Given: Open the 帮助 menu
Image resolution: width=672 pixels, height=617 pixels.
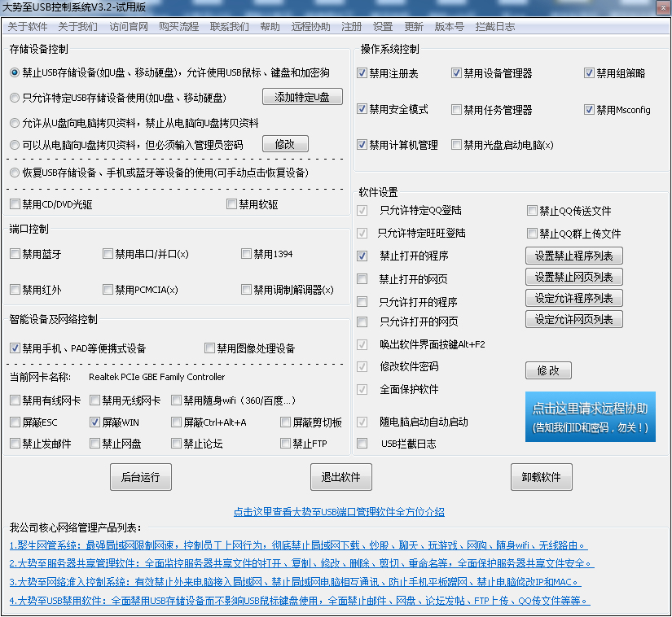Looking at the screenshot, I should pos(270,27).
